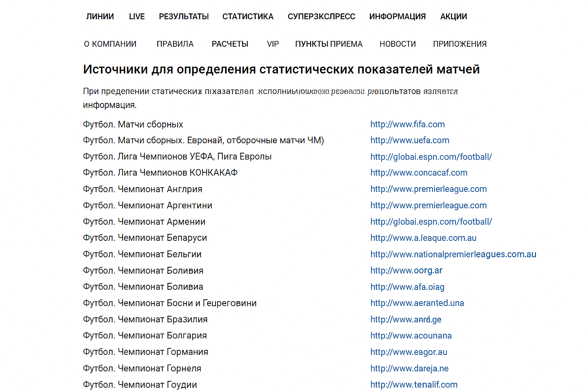The image size is (588, 392).
Task: Open the РЕЗУЛЬТАТЫ menu
Action: click(184, 16)
